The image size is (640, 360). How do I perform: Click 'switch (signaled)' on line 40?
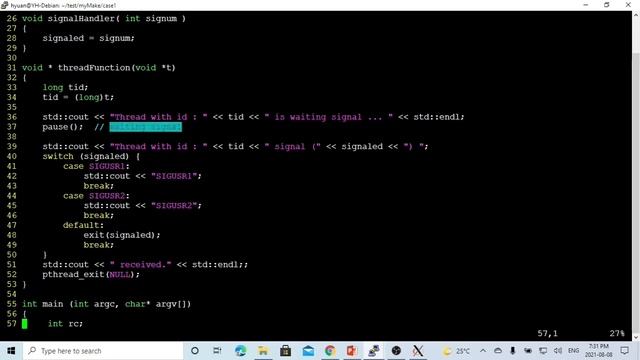pyautogui.click(x=86, y=156)
